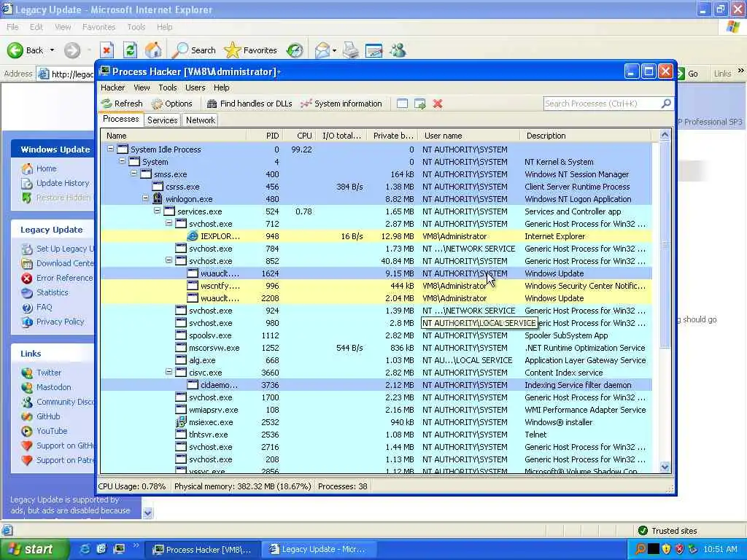Click the process list scrollbar up arrow

pyautogui.click(x=665, y=135)
